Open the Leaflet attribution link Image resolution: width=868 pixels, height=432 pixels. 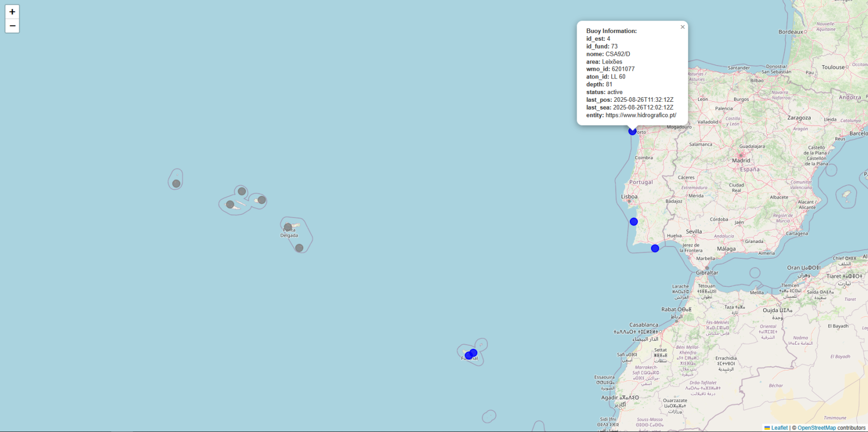(x=779, y=428)
